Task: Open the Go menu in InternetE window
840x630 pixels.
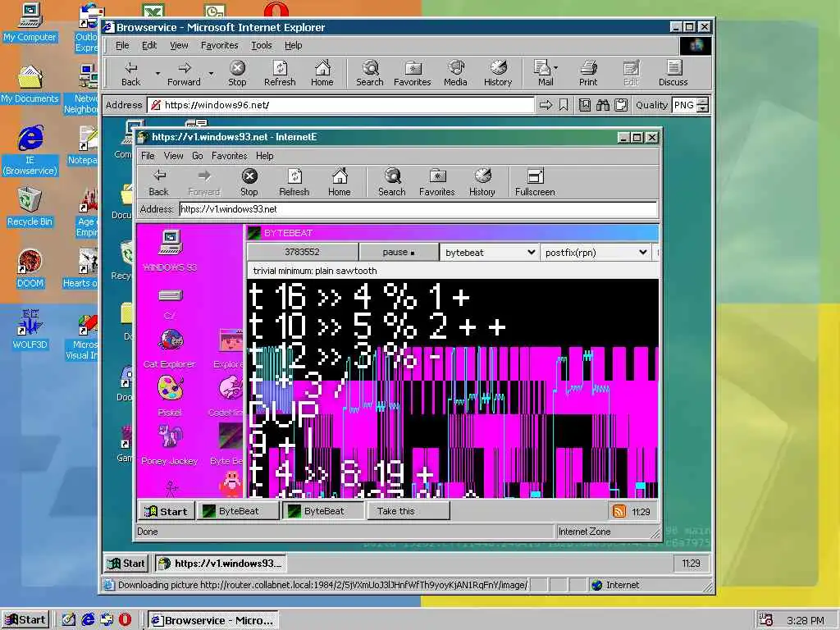Action: [x=197, y=156]
